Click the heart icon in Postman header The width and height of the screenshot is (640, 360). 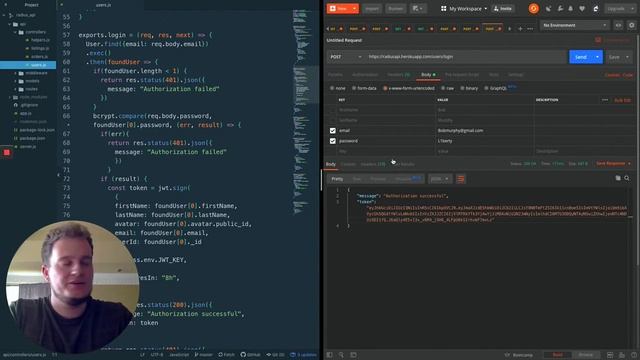tap(582, 9)
